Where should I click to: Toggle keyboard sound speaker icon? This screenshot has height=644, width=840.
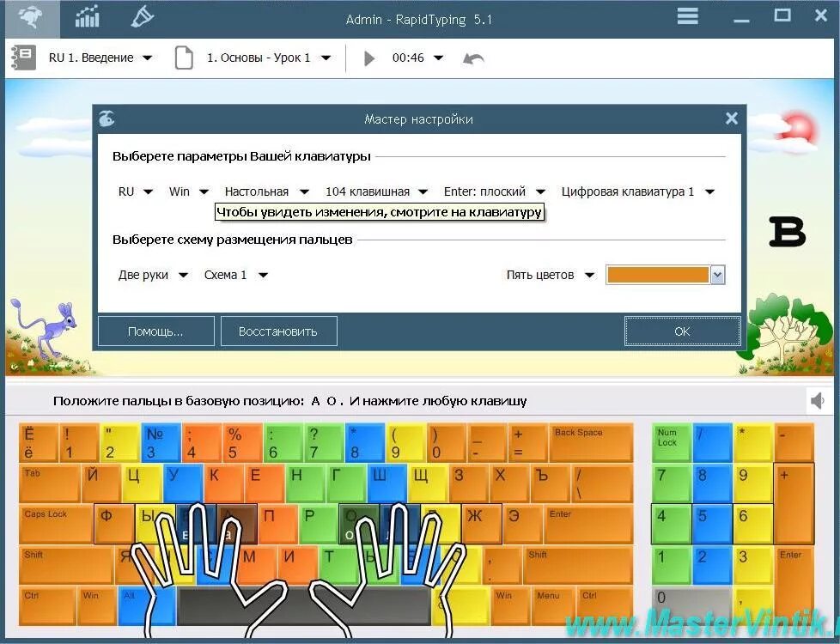(818, 400)
